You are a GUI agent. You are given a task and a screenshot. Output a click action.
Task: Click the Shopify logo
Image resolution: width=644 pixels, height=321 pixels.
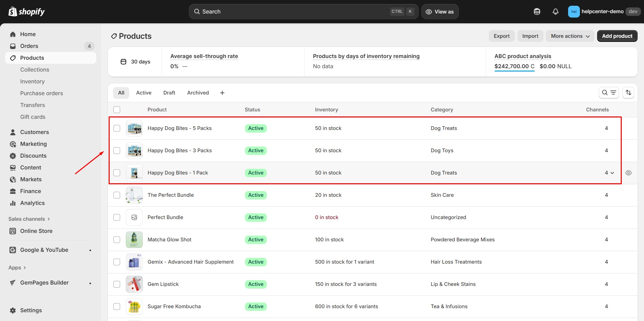(x=27, y=12)
